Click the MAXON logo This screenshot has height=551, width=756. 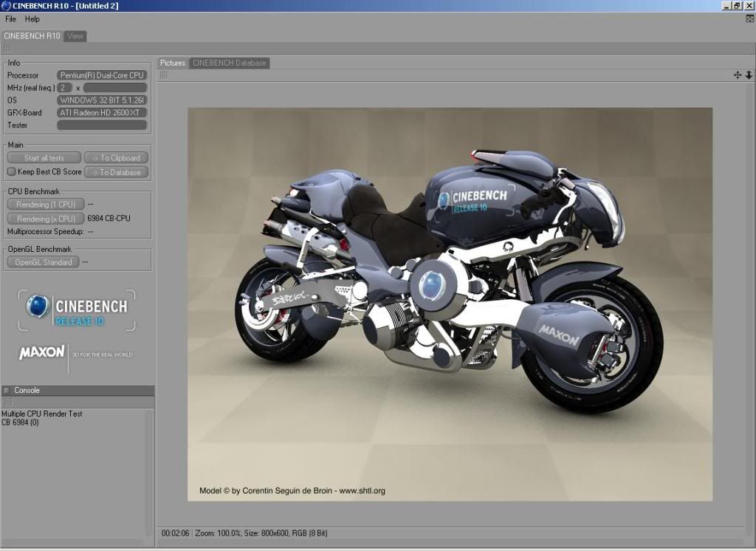[x=41, y=352]
